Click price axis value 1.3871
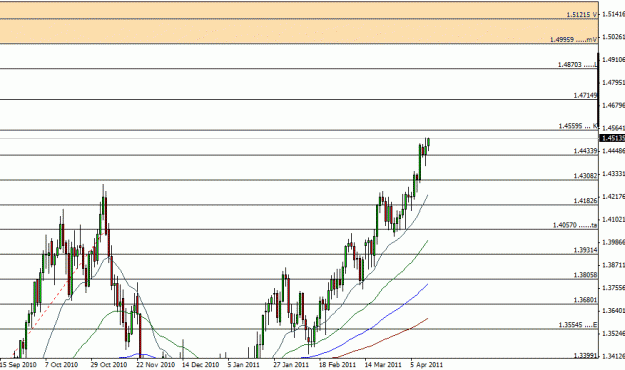 point(613,265)
